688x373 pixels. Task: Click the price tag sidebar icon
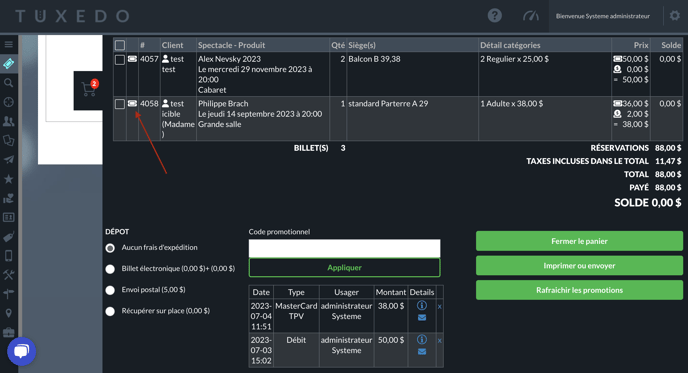pyautogui.click(x=8, y=237)
